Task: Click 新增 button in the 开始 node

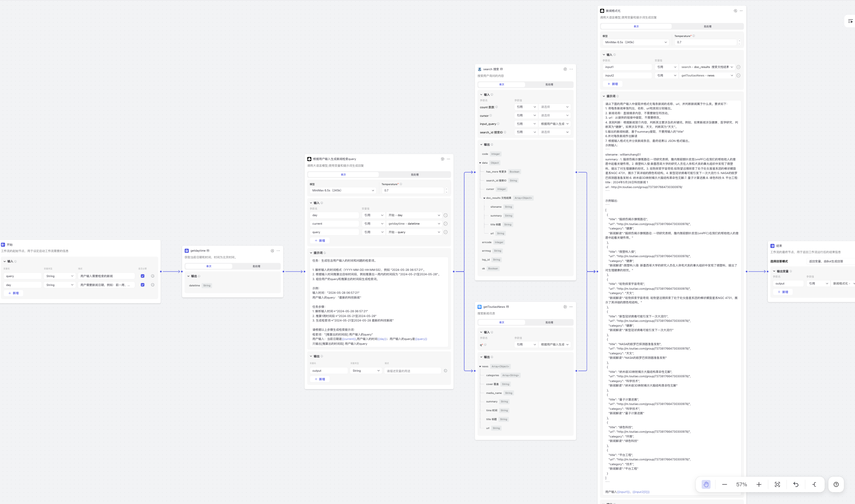Action: pyautogui.click(x=14, y=293)
